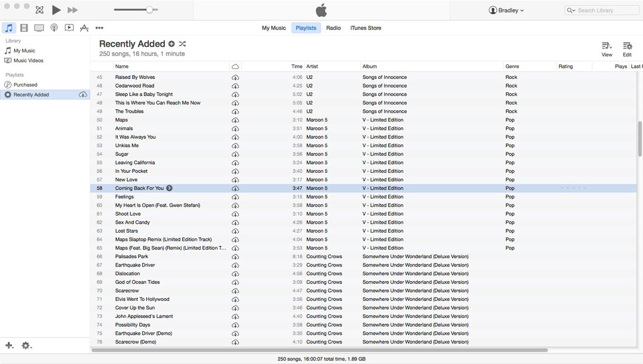Click the Search Library field
The width and height of the screenshot is (643, 364).
[x=601, y=11]
